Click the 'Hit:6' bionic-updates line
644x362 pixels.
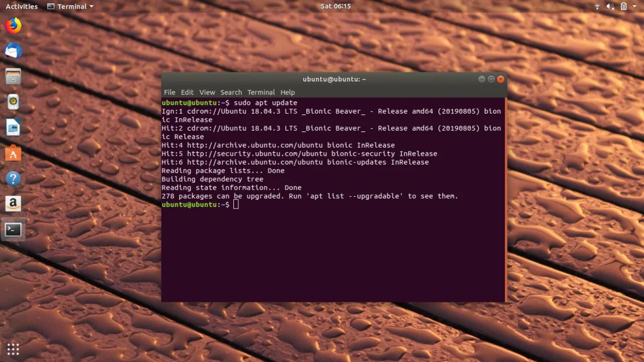click(296, 162)
